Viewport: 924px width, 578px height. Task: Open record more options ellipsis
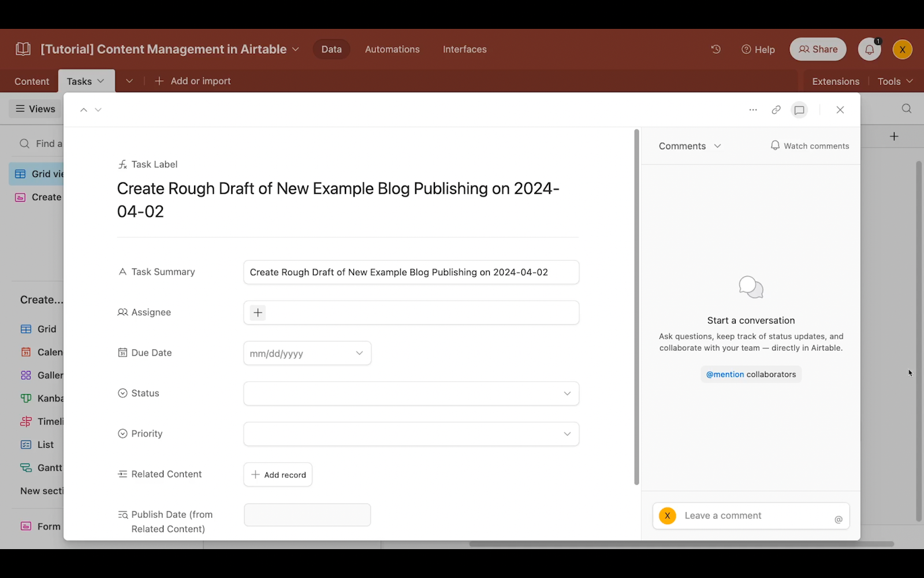click(753, 110)
